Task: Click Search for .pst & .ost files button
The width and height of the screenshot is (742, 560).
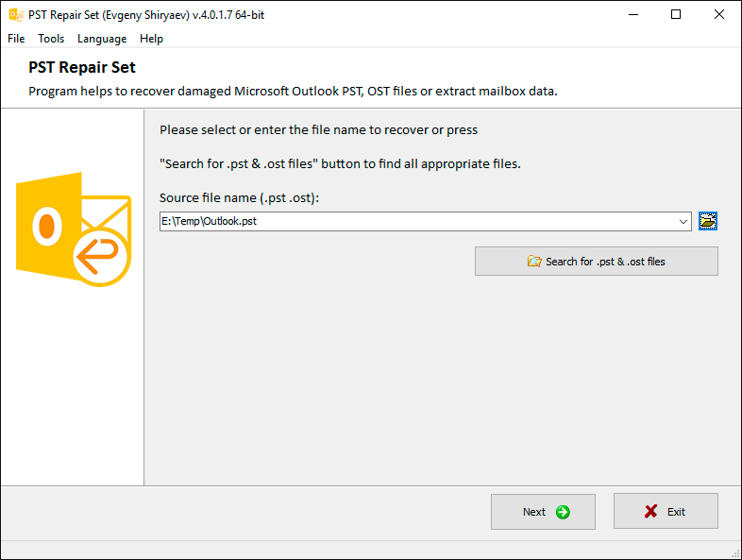Action: click(x=597, y=262)
